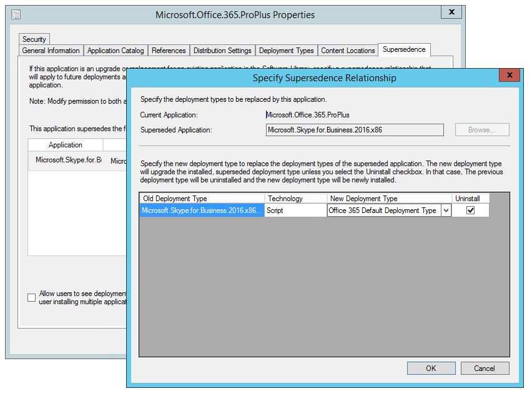Click the Old Deployment Type column header

(202, 199)
